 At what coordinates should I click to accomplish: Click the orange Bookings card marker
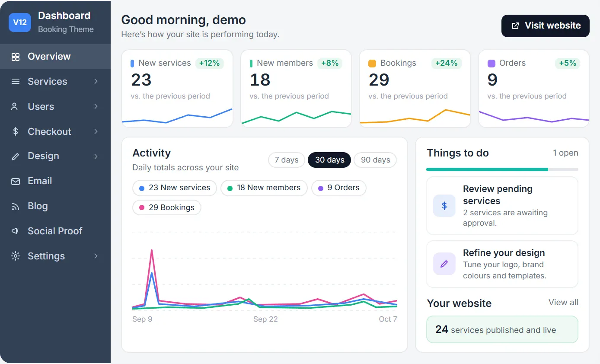pos(372,64)
